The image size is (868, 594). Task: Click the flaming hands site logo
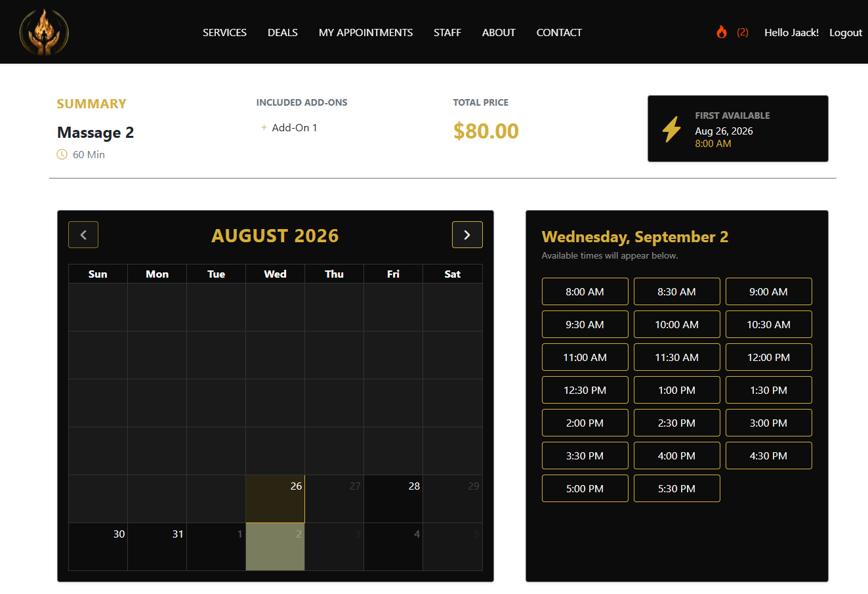(44, 32)
